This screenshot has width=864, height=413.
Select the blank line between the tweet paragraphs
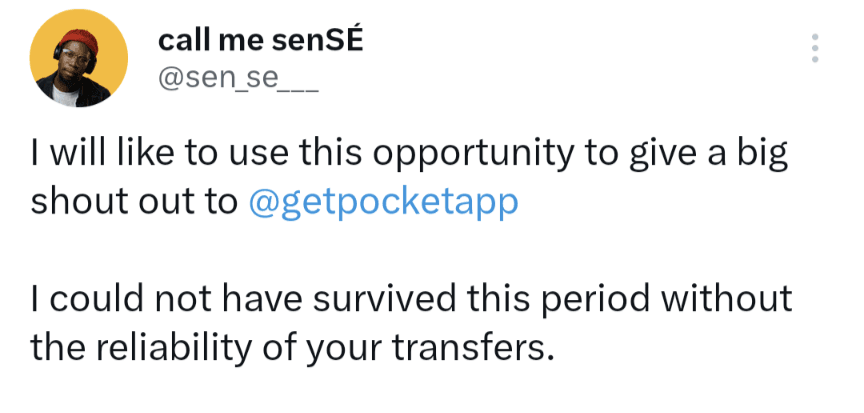409,251
